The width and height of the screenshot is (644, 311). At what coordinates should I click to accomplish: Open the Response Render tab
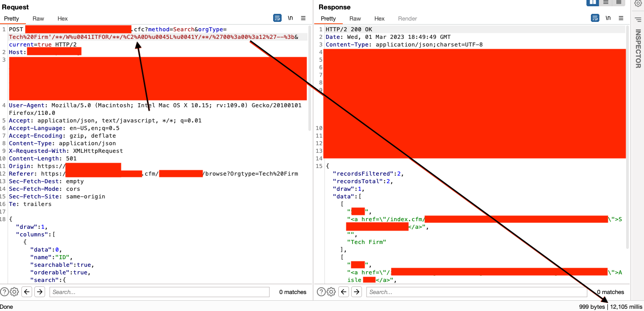(x=407, y=19)
